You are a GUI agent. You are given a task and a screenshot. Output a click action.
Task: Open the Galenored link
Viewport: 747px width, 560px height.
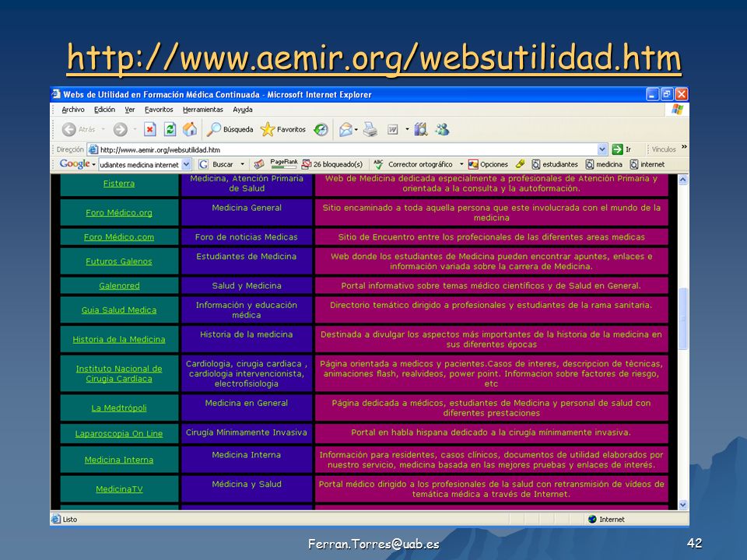[x=119, y=285]
